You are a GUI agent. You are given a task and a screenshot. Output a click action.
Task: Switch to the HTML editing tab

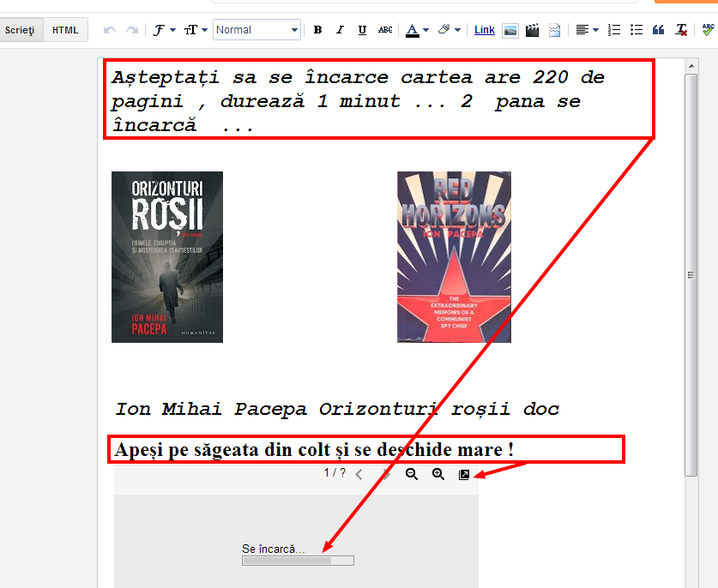point(65,30)
